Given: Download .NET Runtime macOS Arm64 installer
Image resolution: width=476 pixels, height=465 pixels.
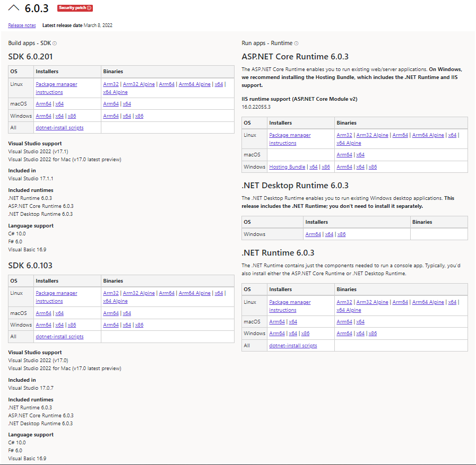Looking at the screenshot, I should (277, 321).
